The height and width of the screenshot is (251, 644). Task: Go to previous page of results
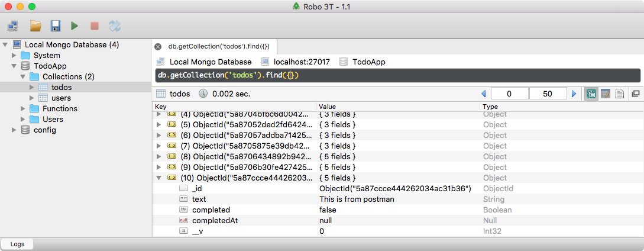coord(483,94)
